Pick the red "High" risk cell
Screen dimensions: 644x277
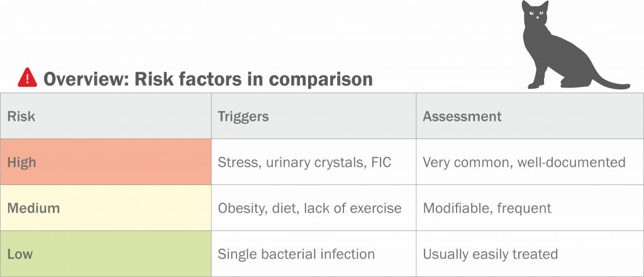(x=106, y=162)
